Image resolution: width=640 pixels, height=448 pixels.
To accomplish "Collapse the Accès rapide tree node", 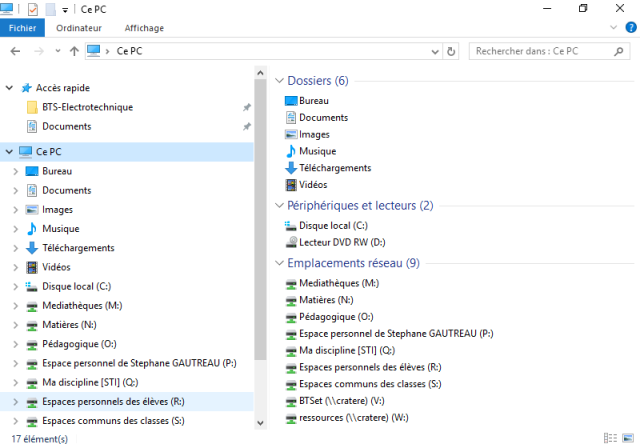I will tap(9, 88).
